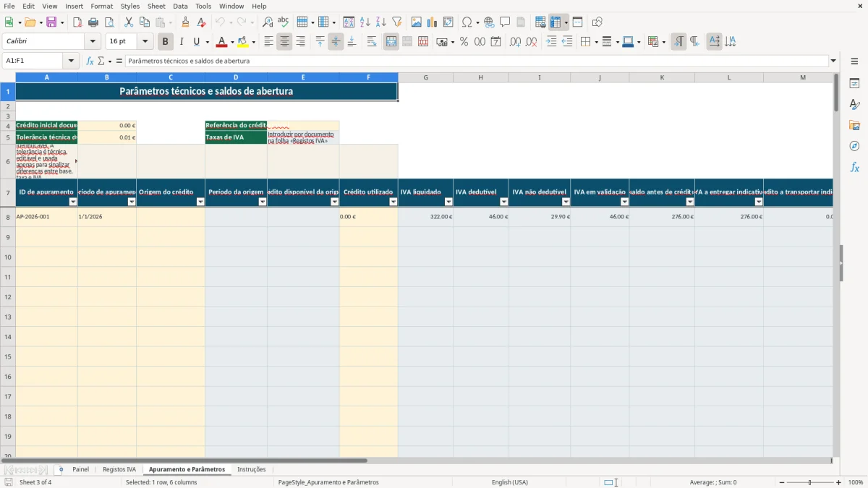Viewport: 868px width, 488px height.
Task: Toggle wrap text
Action: click(x=372, y=42)
